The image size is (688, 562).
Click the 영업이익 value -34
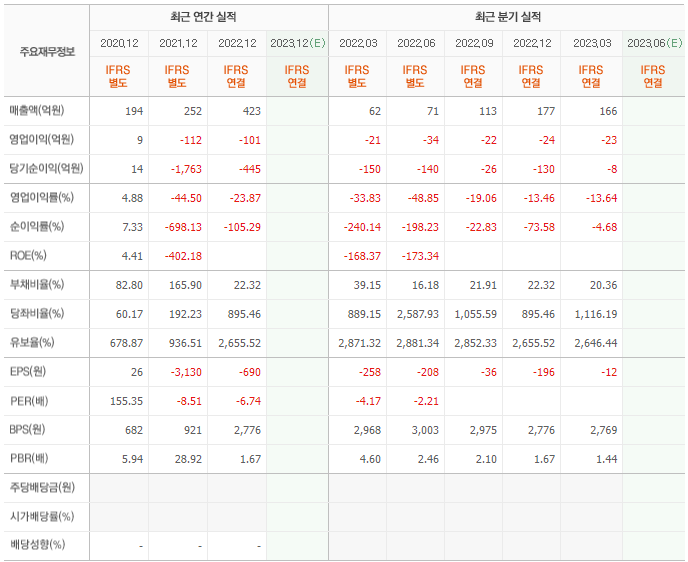point(431,140)
